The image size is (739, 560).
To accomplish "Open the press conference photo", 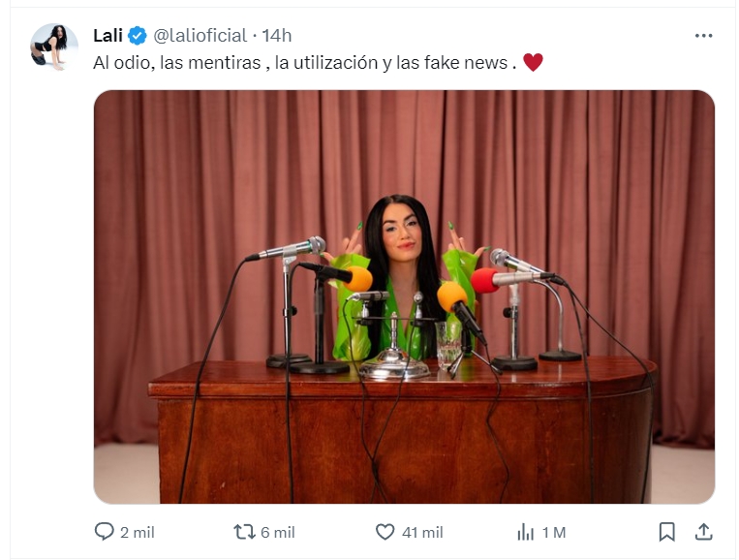I will [x=404, y=296].
